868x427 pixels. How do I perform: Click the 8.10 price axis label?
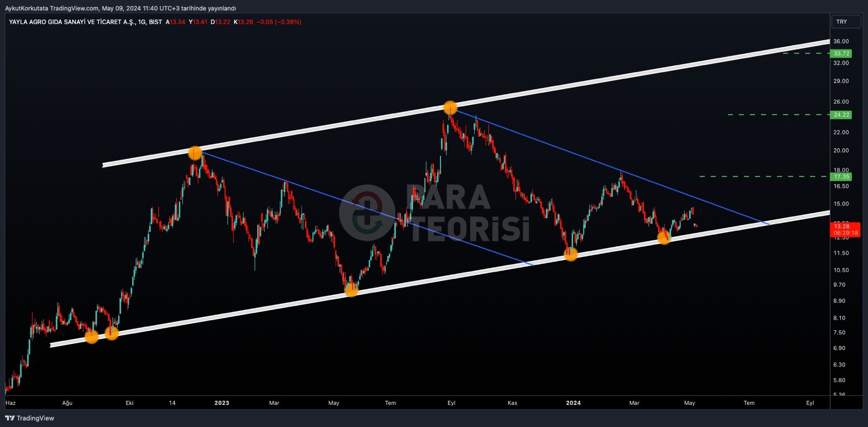pos(839,318)
